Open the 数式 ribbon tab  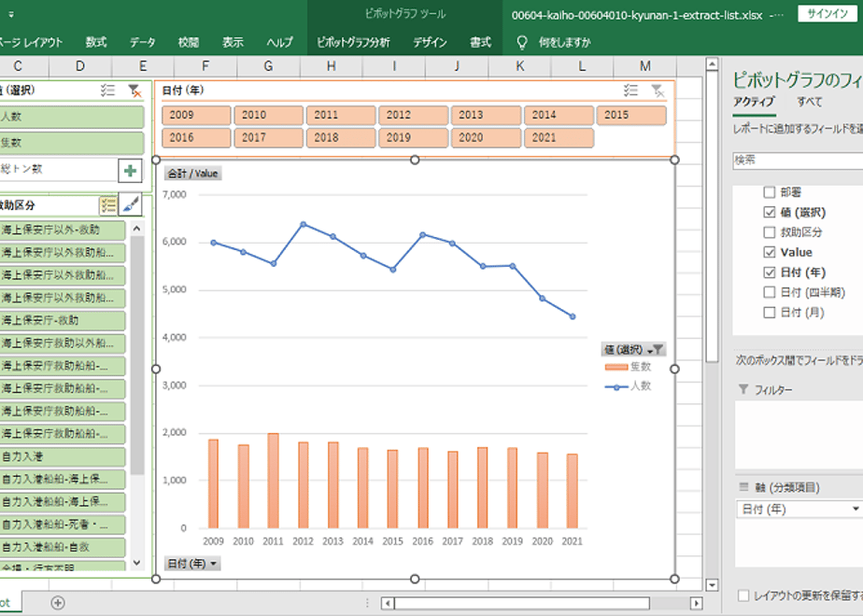coord(96,42)
